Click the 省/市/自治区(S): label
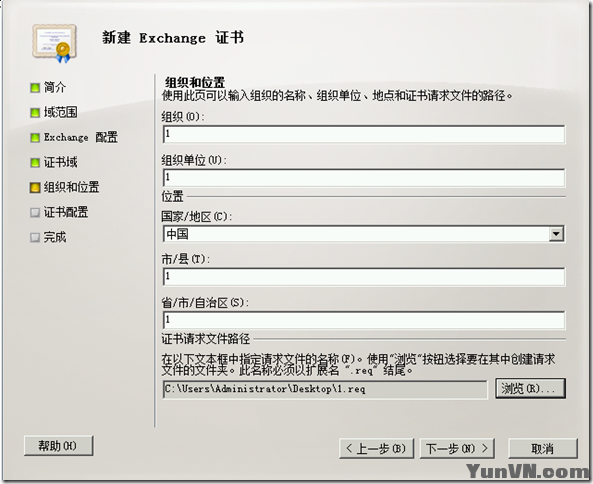 click(205, 303)
